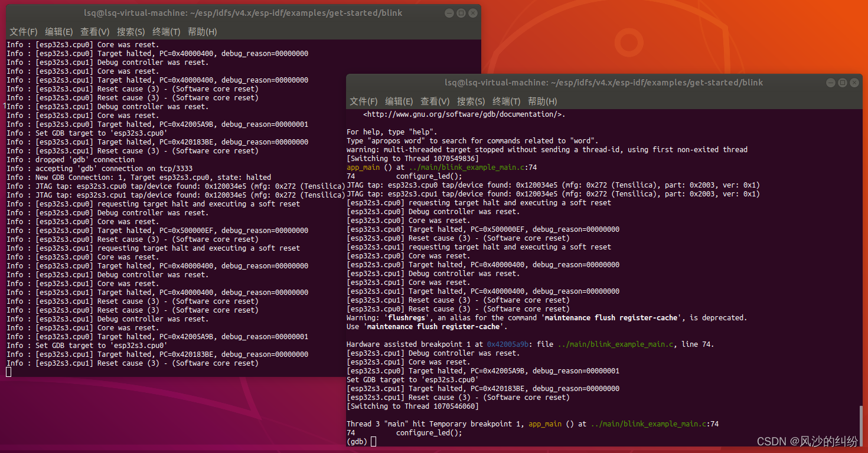Open 编辑(E) menu in front terminal window
Viewport: 868px width, 453px height.
pos(399,101)
